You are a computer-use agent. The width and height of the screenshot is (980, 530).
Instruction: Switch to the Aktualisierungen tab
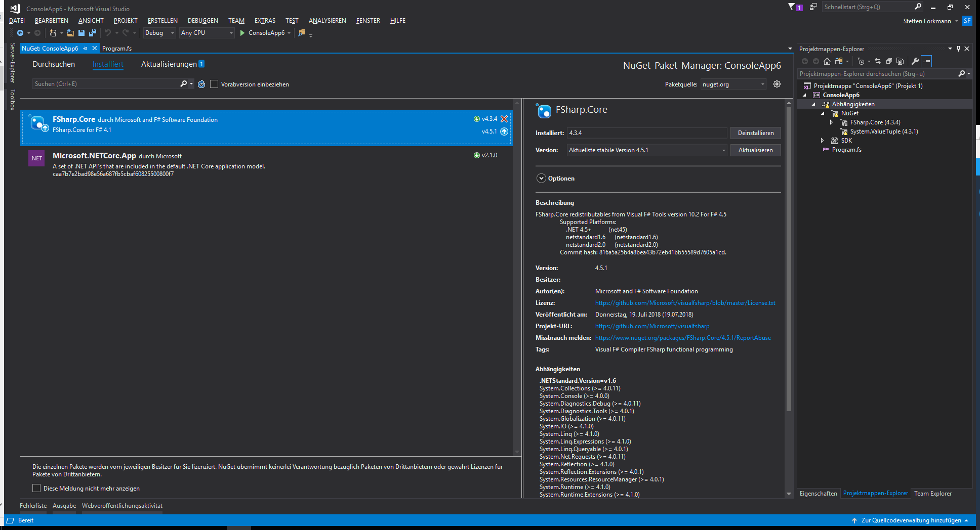[173, 64]
